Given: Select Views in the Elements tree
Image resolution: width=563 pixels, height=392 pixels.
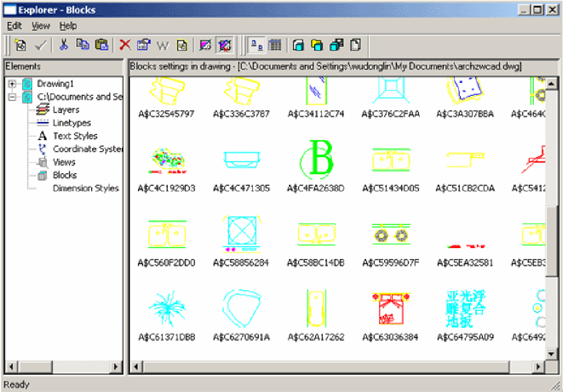Looking at the screenshot, I should 64,162.
